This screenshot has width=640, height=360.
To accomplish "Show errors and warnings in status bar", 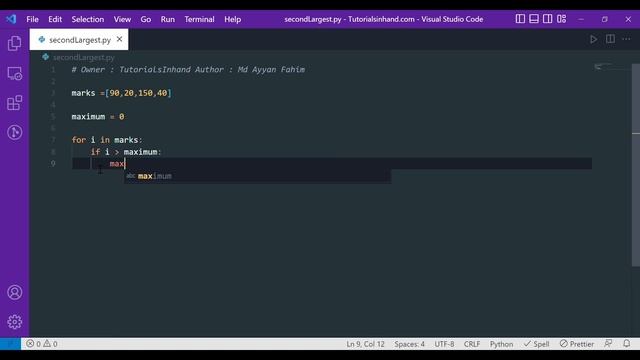I will [x=42, y=344].
